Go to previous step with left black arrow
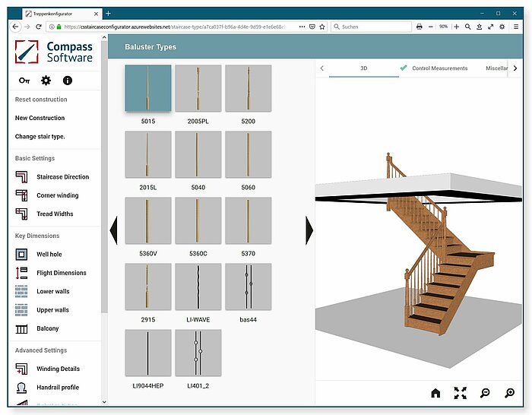The image size is (532, 415). pyautogui.click(x=114, y=230)
